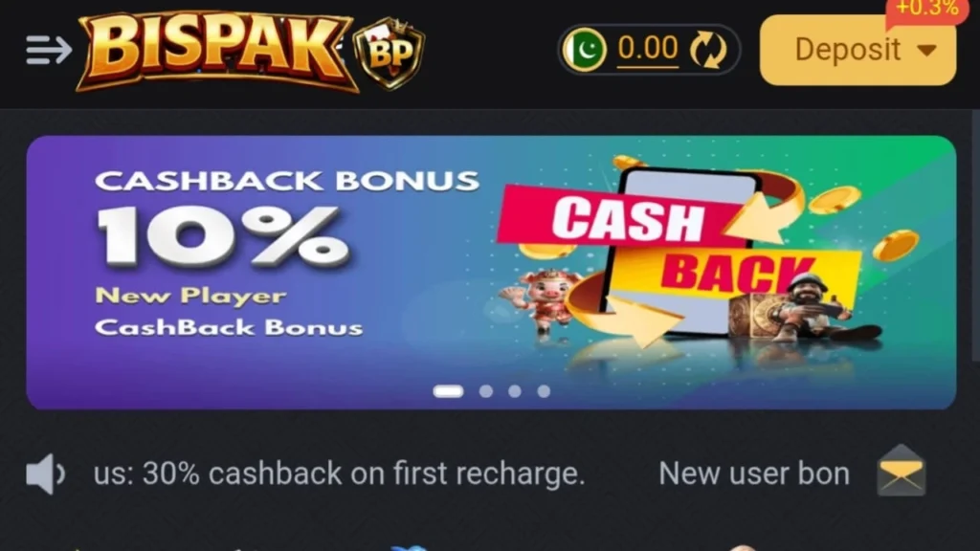
Task: Click the +0.3% bonus tag on Deposit
Action: pos(926,10)
